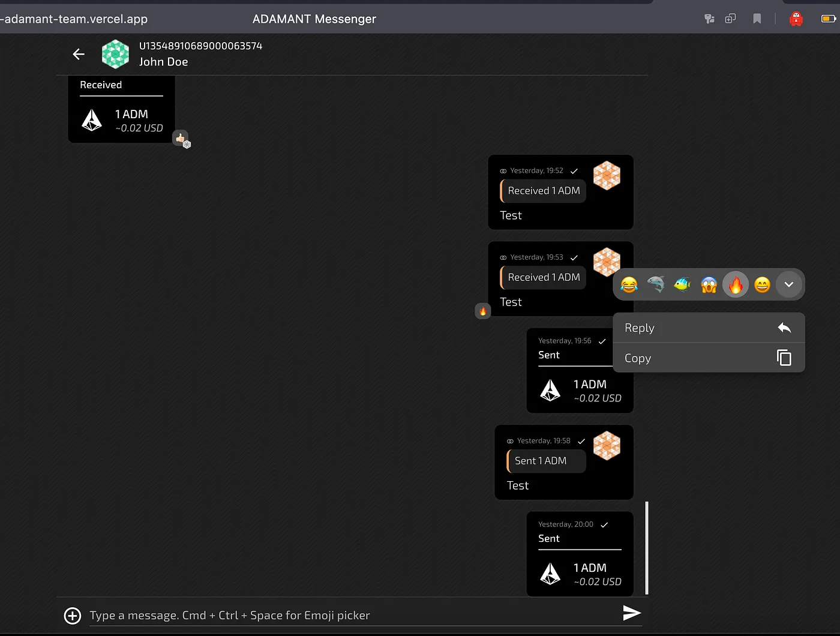The height and width of the screenshot is (636, 840).
Task: Click the orange avatar on the 19:58 message
Action: (x=607, y=446)
